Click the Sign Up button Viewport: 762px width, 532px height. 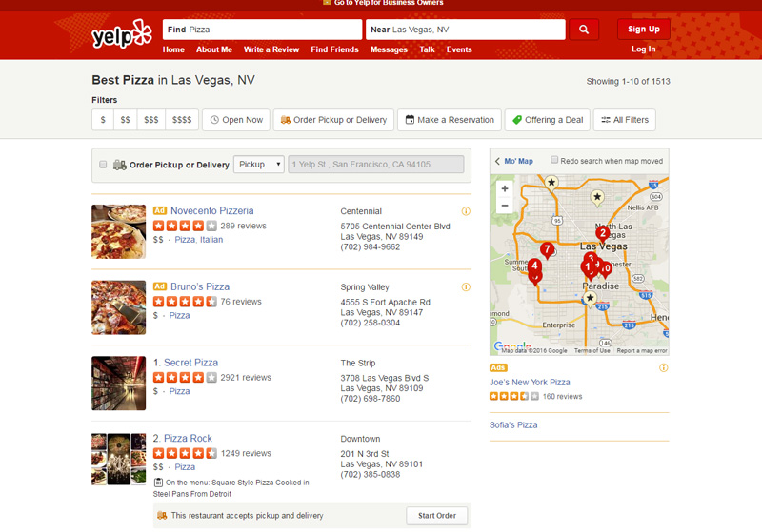tap(644, 30)
